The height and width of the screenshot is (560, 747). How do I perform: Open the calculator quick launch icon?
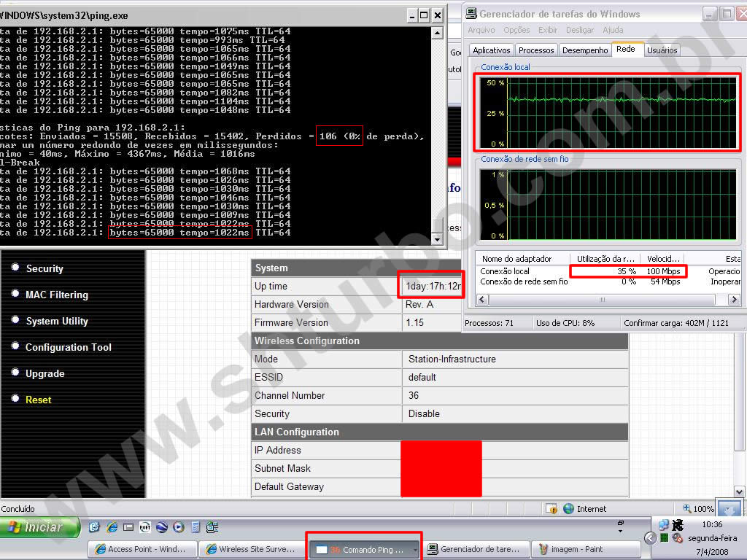196,527
